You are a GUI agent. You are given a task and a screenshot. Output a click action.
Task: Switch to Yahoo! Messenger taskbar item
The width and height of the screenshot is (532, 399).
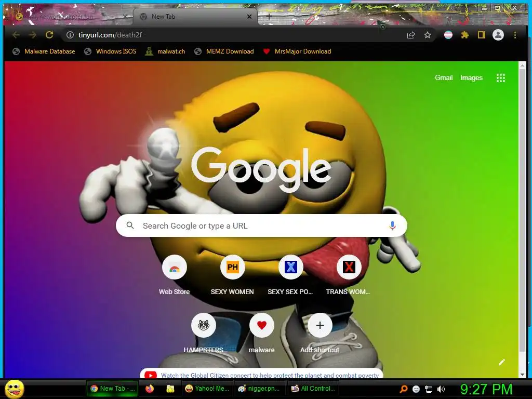click(x=207, y=389)
